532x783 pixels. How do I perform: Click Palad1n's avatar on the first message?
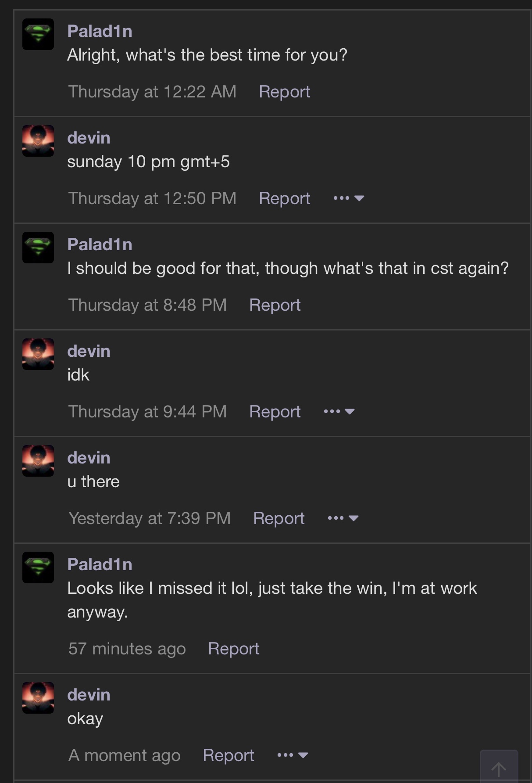[x=38, y=34]
